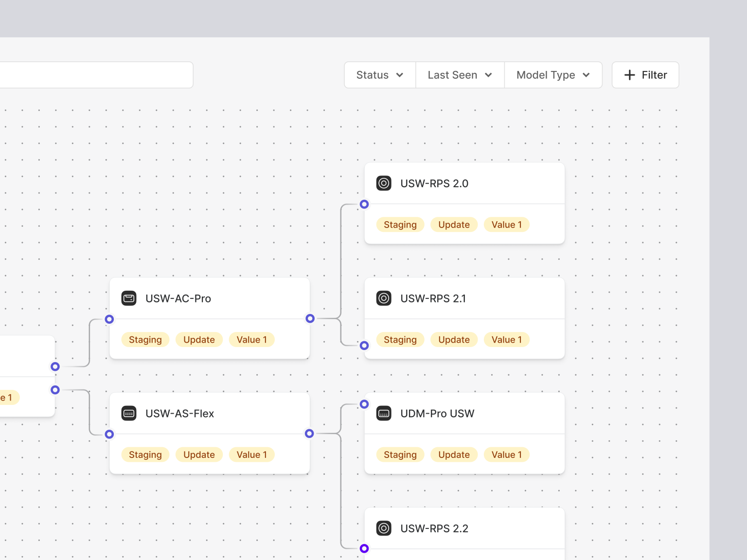Select the USW-AC-Pro switch icon
747x560 pixels.
coord(128,298)
